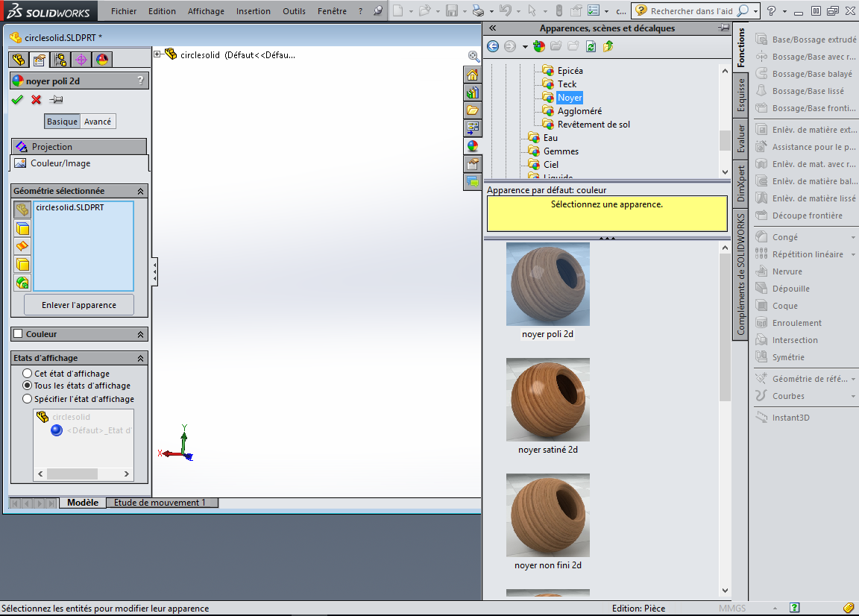This screenshot has width=859, height=616.
Task: Open the FeatureManager tree tab icon
Action: (19, 60)
